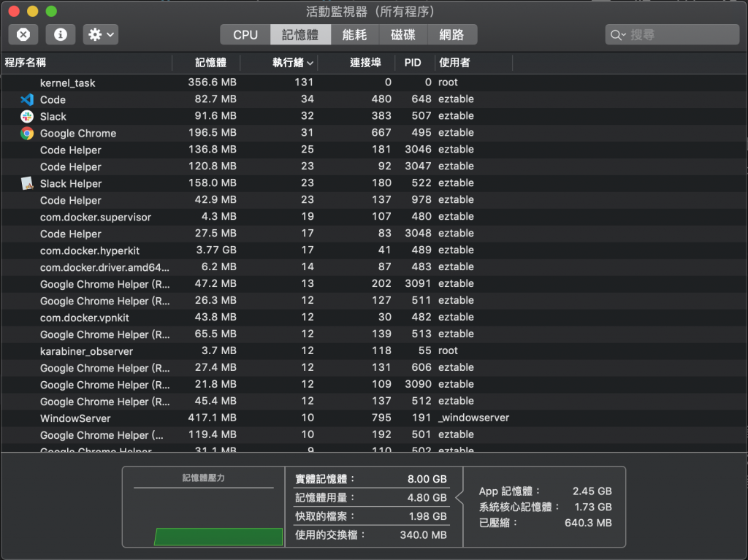The image size is (748, 560).
Task: Select the Google Chrome process row
Action: pos(374,133)
